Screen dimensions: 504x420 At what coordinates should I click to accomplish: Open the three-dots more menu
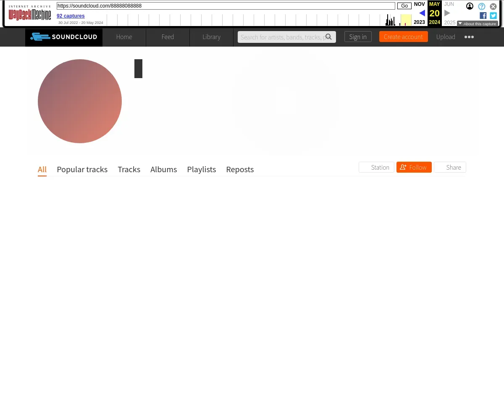coord(469,37)
